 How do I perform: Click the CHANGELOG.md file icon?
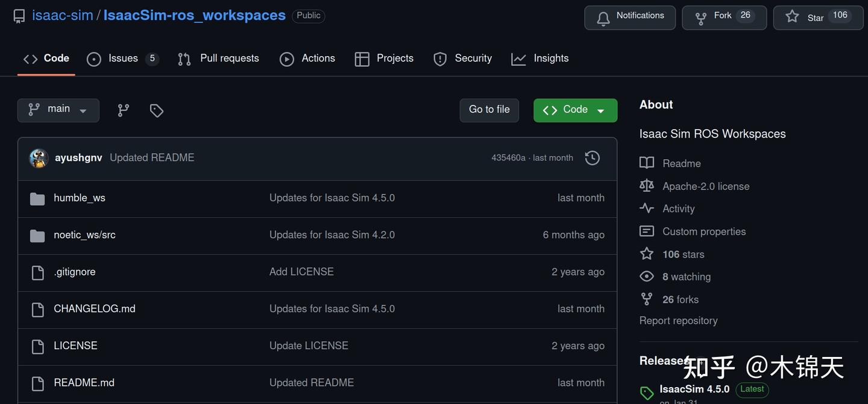(37, 309)
